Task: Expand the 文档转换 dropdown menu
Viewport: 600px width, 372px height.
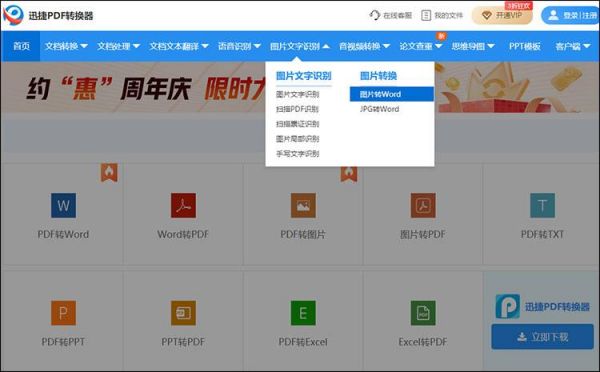Action: [66, 46]
